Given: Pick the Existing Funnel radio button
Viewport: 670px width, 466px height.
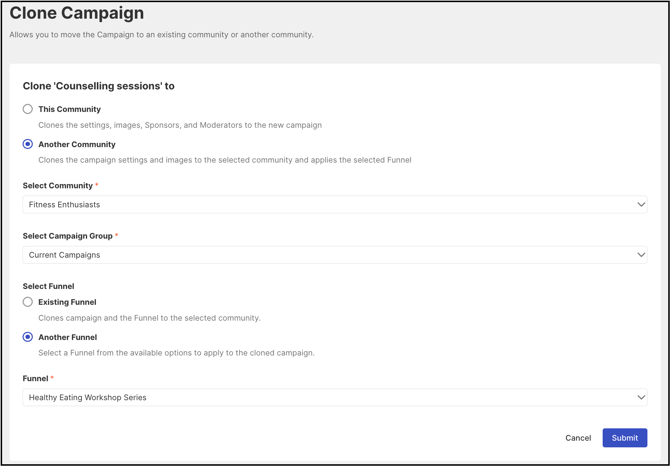Looking at the screenshot, I should [x=28, y=302].
